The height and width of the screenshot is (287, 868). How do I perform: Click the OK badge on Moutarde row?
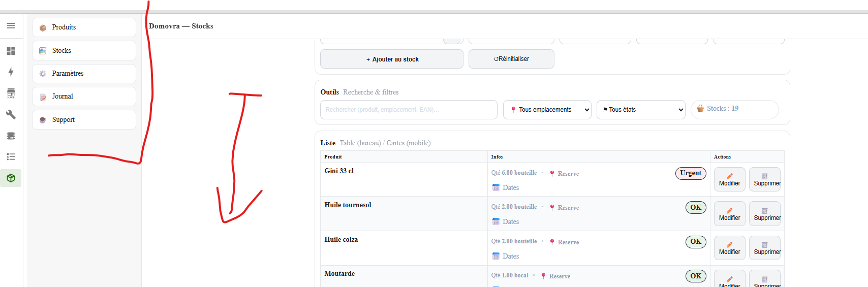coord(696,276)
